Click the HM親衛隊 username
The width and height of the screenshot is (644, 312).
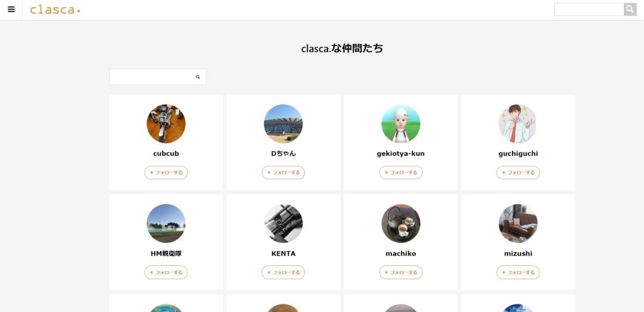[x=166, y=253]
